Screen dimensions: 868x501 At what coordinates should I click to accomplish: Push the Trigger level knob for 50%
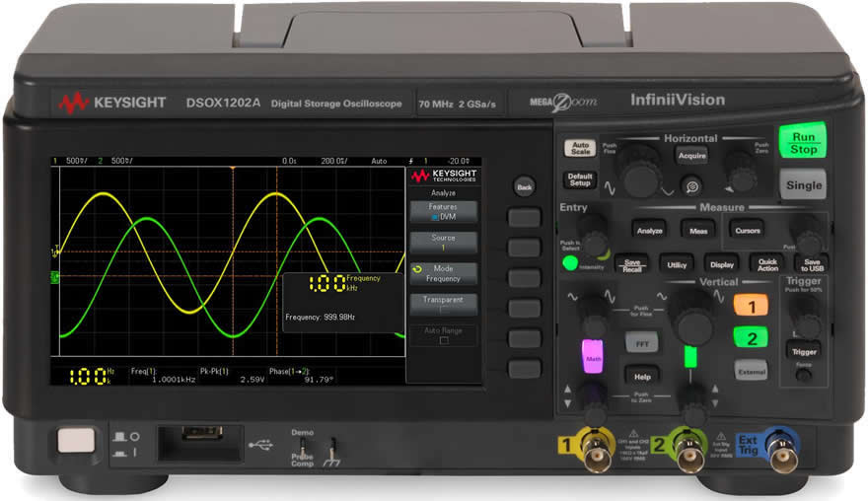[806, 318]
